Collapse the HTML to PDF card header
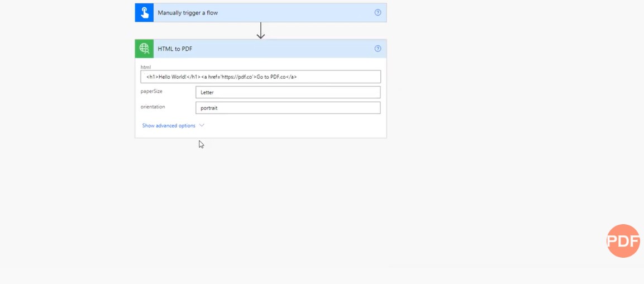The width and height of the screenshot is (644, 284). click(x=261, y=49)
